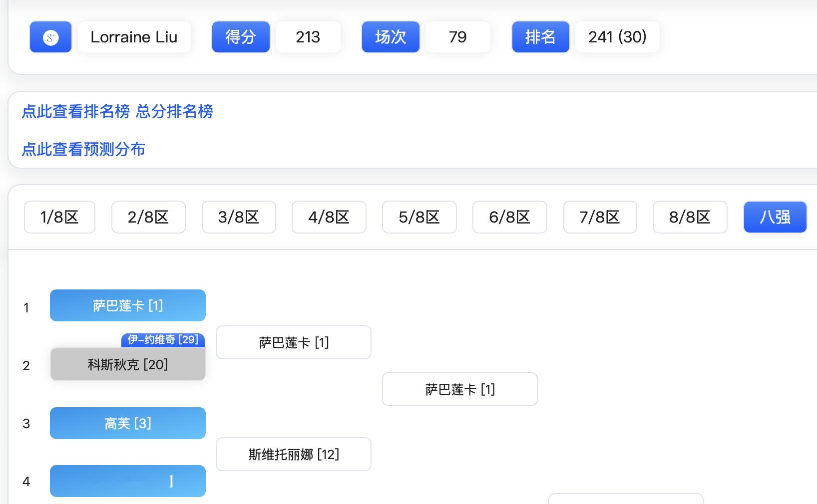Viewport: 817px width, 504px height.
Task: Open the 4/8区 bracket section
Action: [x=329, y=217]
